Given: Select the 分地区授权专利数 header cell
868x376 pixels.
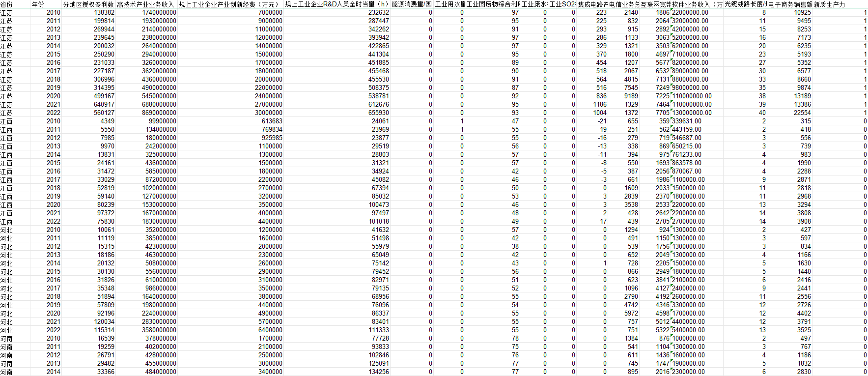Looking at the screenshot, I should pyautogui.click(x=88, y=4).
